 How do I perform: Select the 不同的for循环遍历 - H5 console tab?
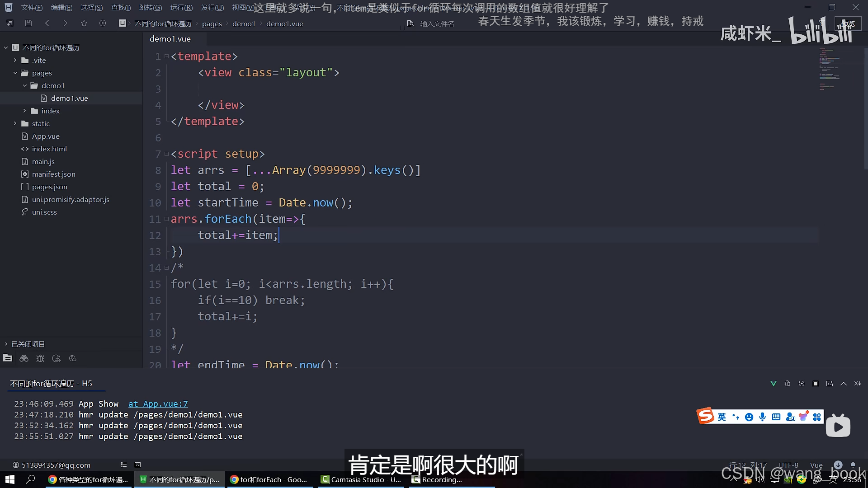pyautogui.click(x=51, y=384)
